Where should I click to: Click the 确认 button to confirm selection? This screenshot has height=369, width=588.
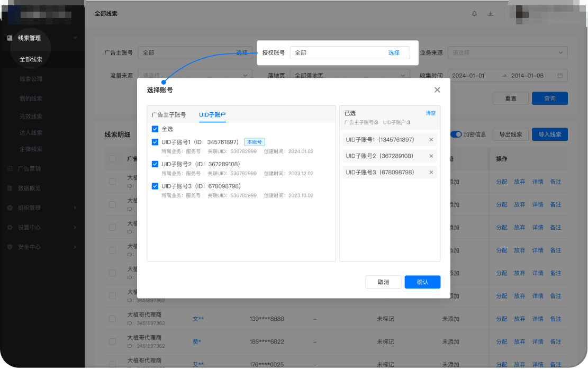coord(422,282)
